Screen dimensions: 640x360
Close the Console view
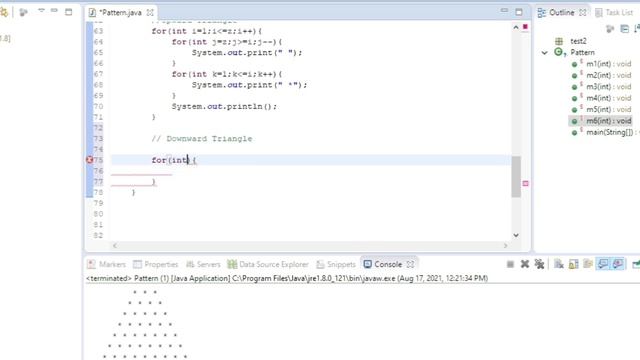tap(410, 264)
